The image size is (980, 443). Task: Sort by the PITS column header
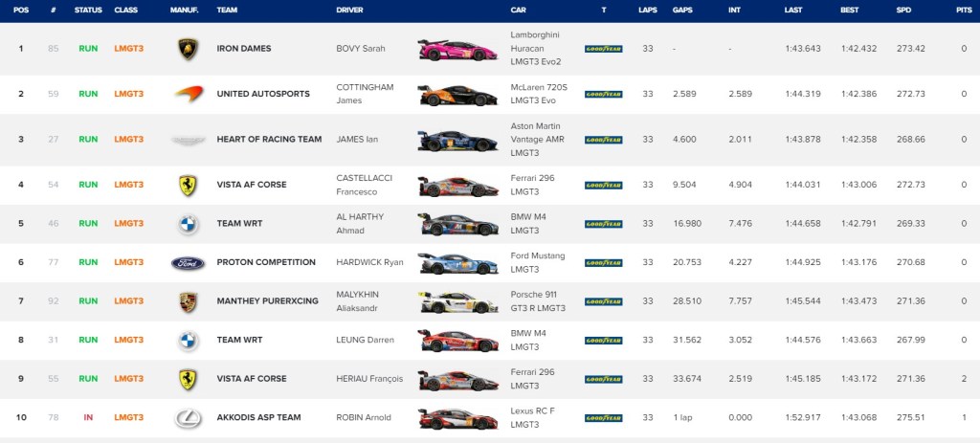964,10
